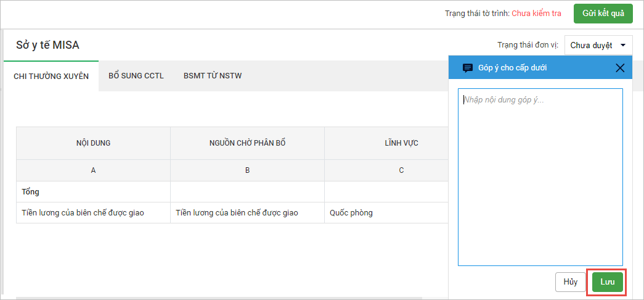The width and height of the screenshot is (644, 300).
Task: Click the LĨNH VỰC column header
Action: coord(401,143)
